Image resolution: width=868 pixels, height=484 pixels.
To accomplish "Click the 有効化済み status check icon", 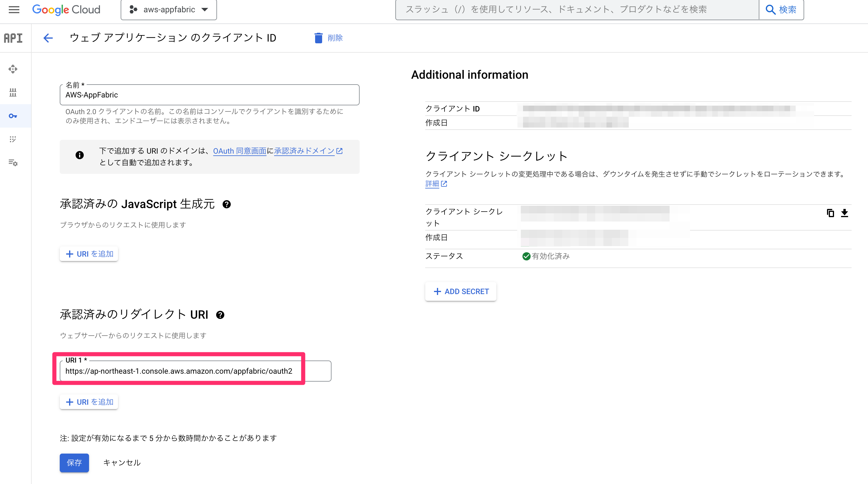I will pyautogui.click(x=526, y=256).
